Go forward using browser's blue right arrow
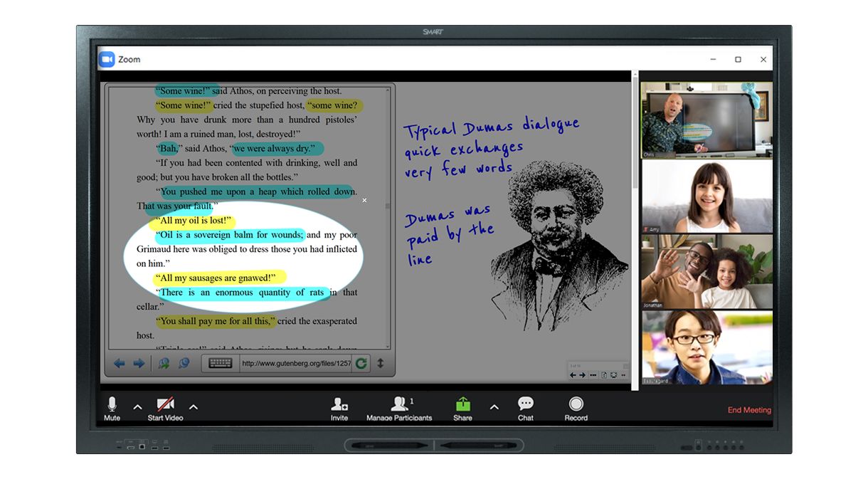868x489 pixels. [139, 364]
